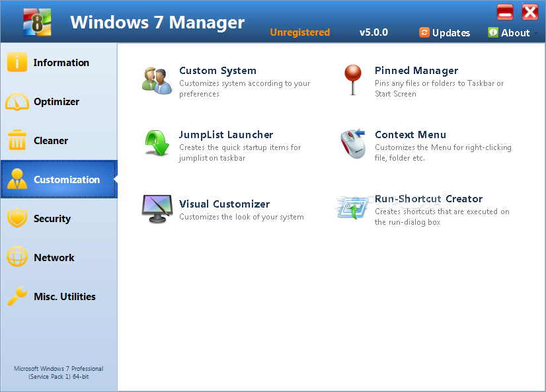This screenshot has height=392, width=546.
Task: Launch the Visual Customizer title link
Action: pos(224,204)
